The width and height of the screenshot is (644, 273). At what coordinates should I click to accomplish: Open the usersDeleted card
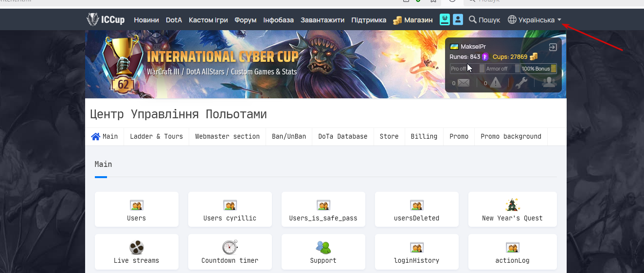pyautogui.click(x=417, y=209)
